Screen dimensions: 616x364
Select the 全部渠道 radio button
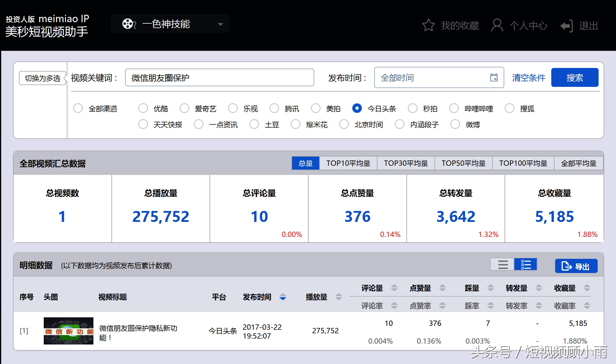pyautogui.click(x=78, y=108)
